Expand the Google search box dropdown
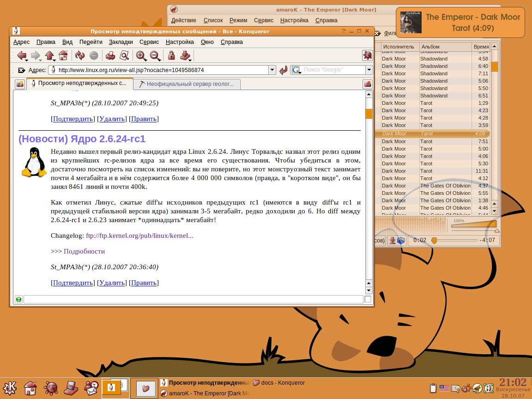This screenshot has height=399, width=532. [369, 70]
